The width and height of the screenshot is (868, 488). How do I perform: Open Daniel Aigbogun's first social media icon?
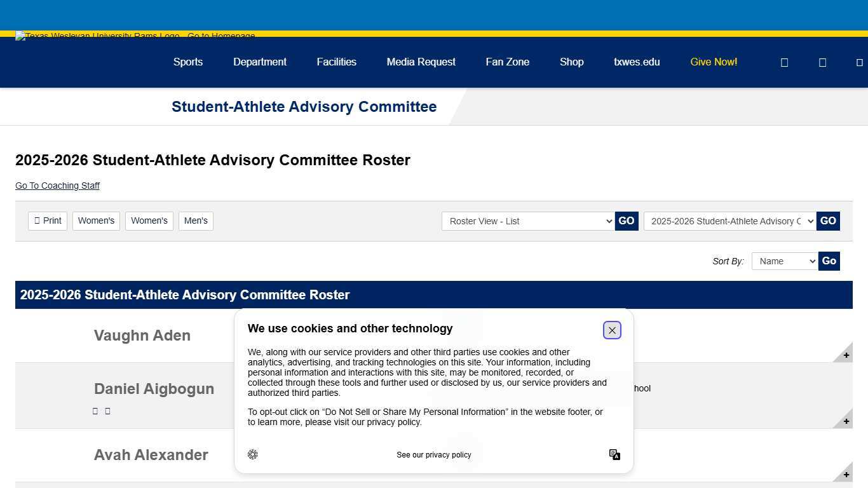tap(95, 410)
